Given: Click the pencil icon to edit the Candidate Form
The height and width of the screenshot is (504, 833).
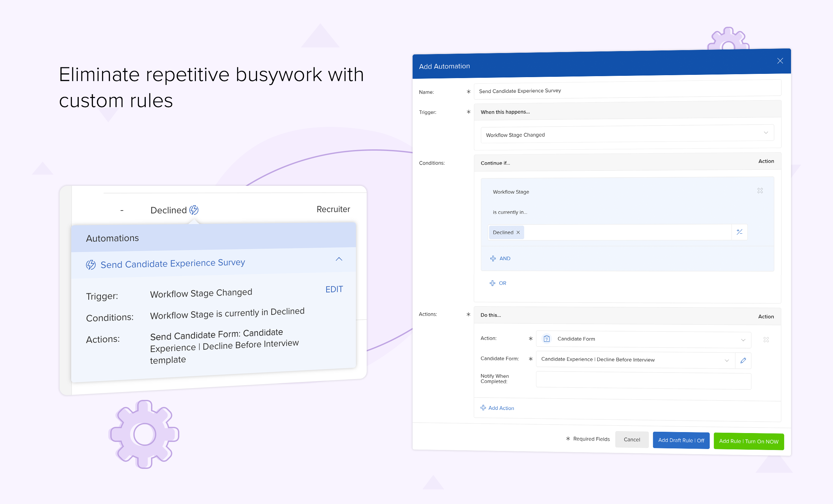Looking at the screenshot, I should click(743, 360).
